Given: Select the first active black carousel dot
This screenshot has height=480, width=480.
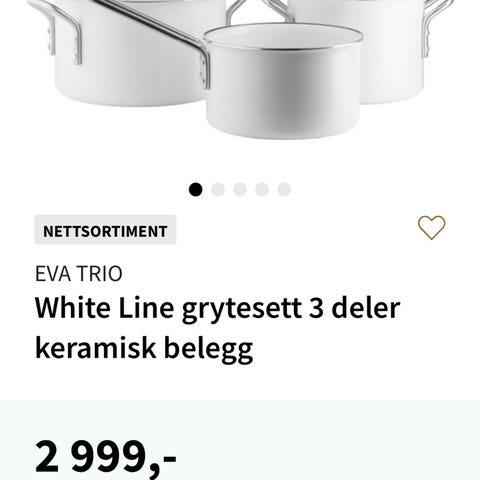Looking at the screenshot, I should coord(195,190).
